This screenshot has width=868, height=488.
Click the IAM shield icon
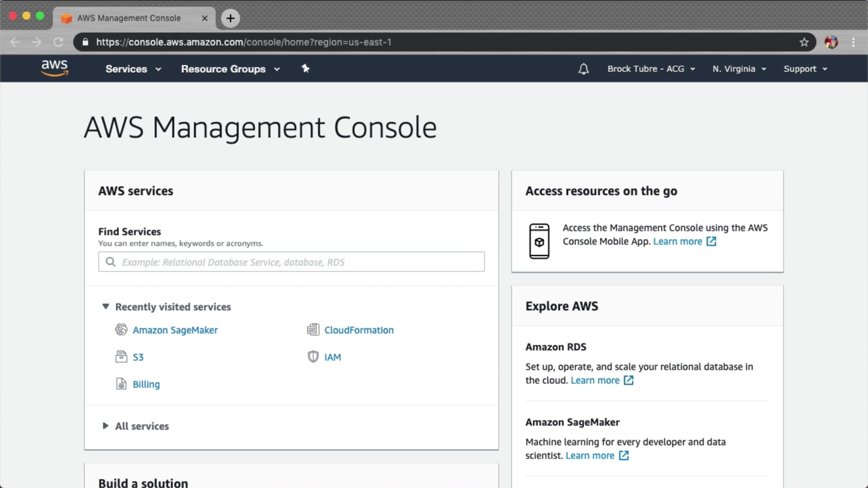pos(313,357)
